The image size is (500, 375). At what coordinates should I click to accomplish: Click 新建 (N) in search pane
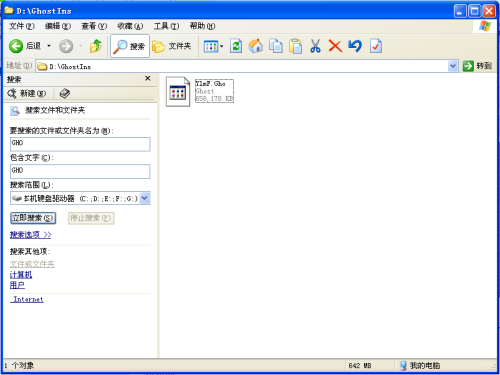click(27, 94)
